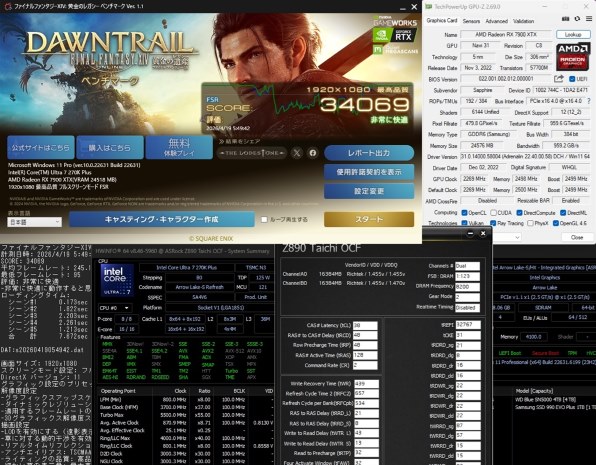Switch to the Advanced tab in GPU-Z
This screenshot has width=596, height=465.
(496, 21)
